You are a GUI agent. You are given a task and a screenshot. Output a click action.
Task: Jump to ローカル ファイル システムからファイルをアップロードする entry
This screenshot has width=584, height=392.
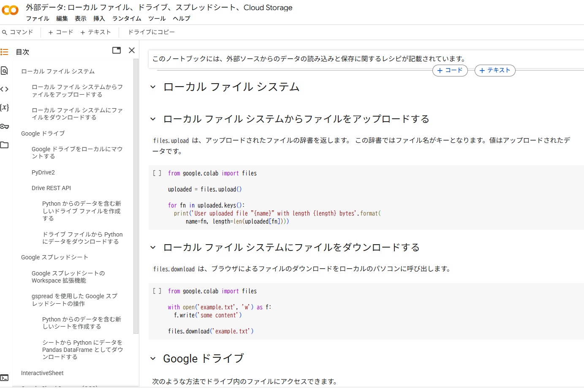77,91
